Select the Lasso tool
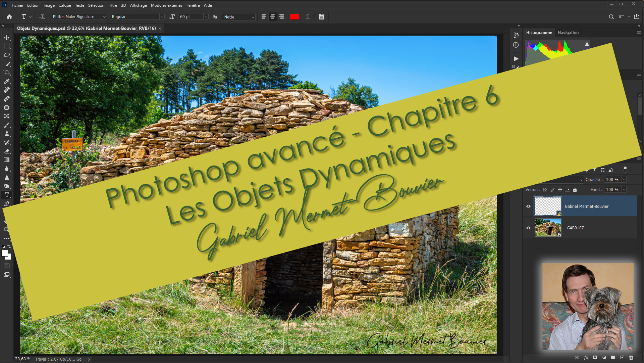This screenshot has height=363, width=644. pyautogui.click(x=7, y=55)
